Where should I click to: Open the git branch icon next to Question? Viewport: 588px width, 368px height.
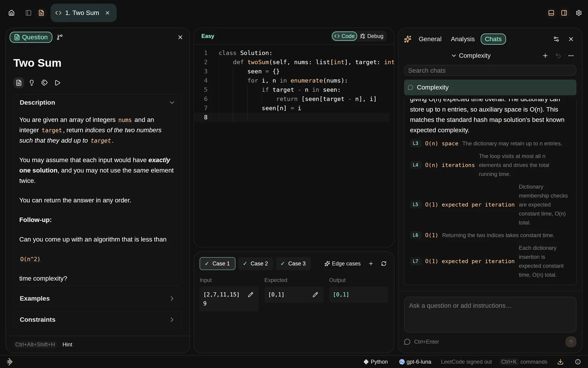(60, 37)
